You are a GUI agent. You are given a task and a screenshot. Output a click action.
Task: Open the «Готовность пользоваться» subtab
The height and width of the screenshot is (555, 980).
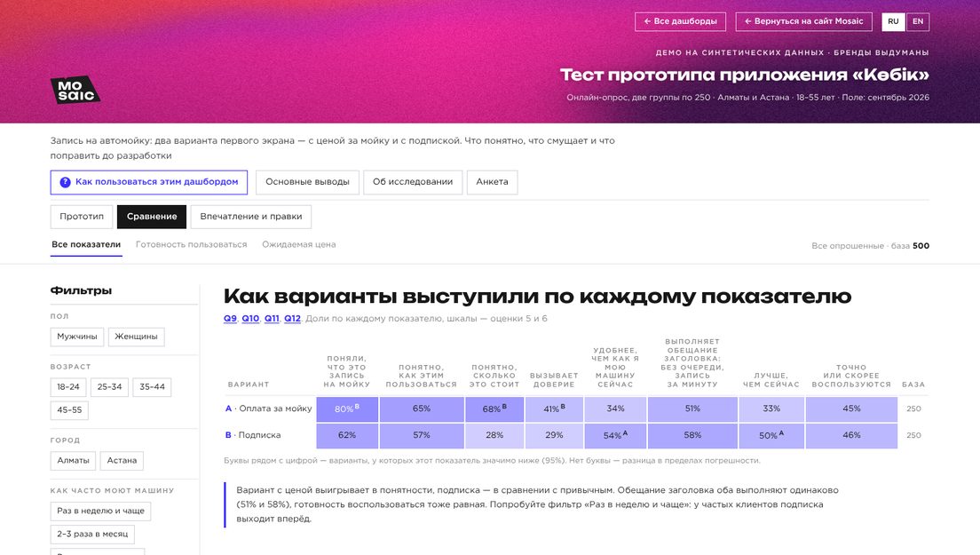[x=191, y=245]
